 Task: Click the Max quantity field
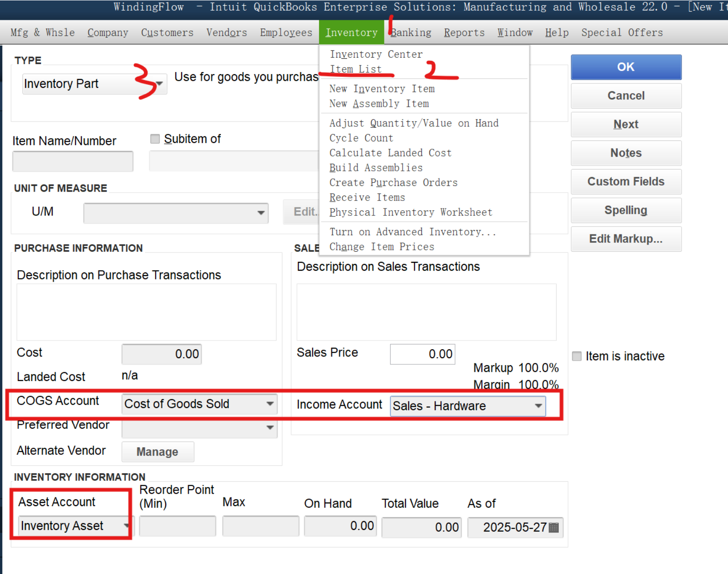261,526
